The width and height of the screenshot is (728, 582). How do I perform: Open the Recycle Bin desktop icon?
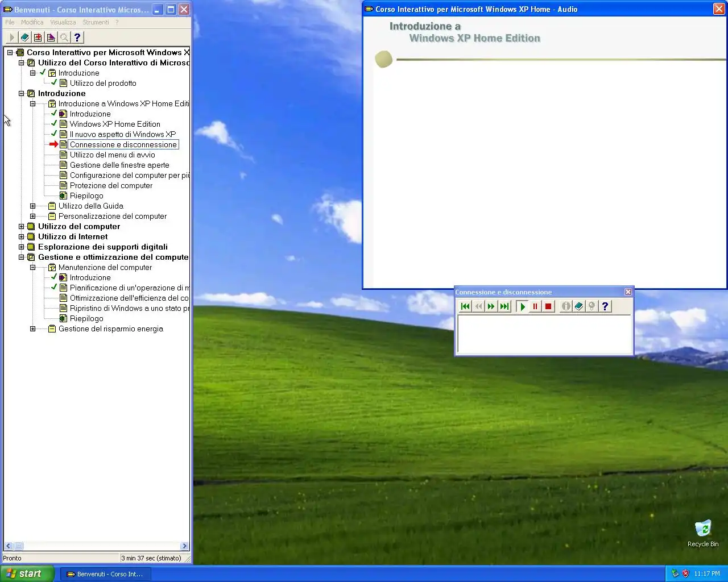(x=703, y=533)
